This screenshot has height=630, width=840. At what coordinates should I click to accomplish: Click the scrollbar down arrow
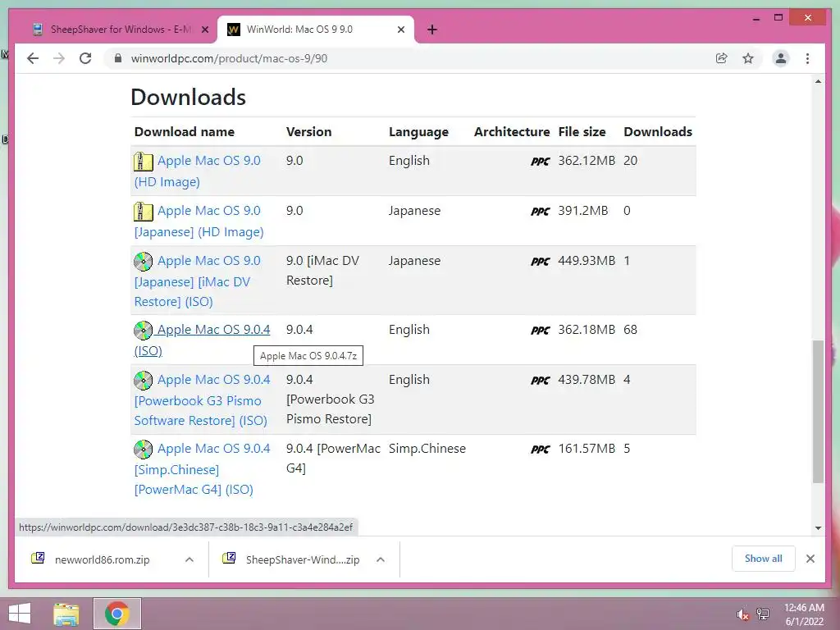pos(818,528)
